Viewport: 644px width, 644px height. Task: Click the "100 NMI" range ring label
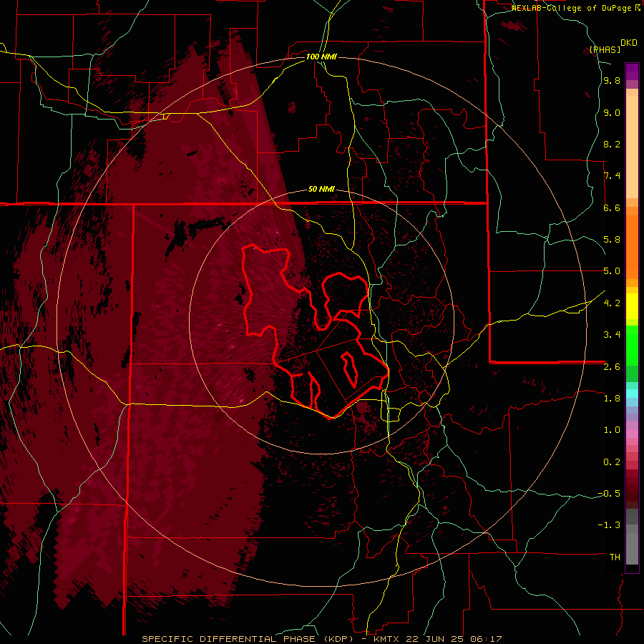tap(321, 57)
